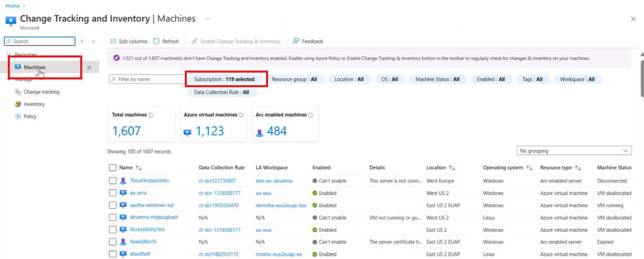Sort by Location column arrows

(x=451, y=168)
